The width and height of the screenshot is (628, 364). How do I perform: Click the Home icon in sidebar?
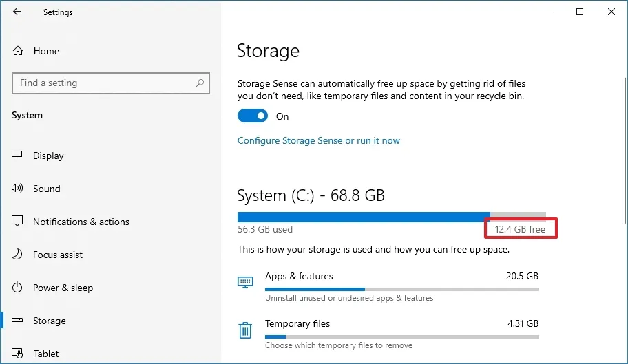point(18,51)
